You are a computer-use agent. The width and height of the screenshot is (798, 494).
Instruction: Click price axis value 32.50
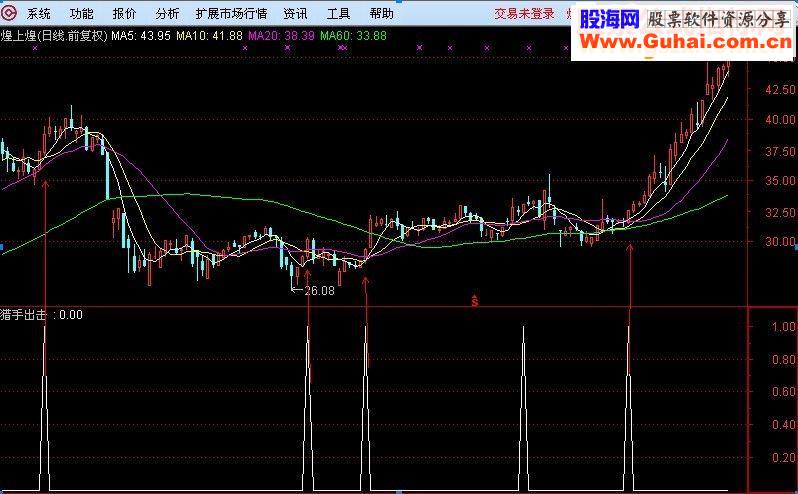point(780,213)
